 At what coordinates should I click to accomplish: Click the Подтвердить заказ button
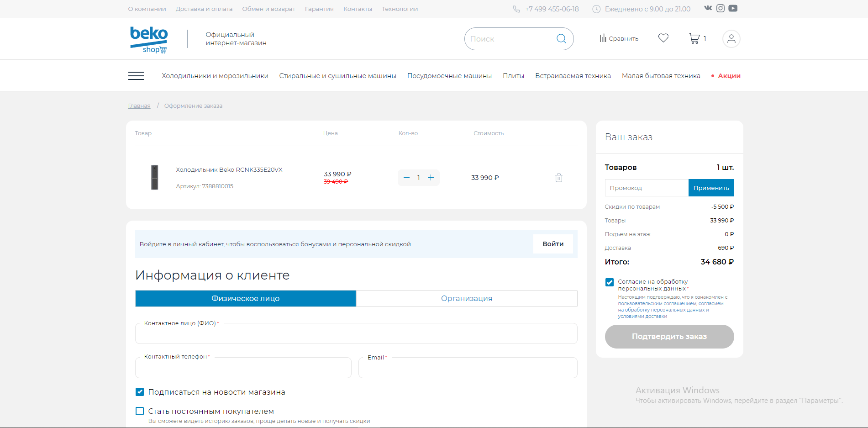click(x=669, y=337)
